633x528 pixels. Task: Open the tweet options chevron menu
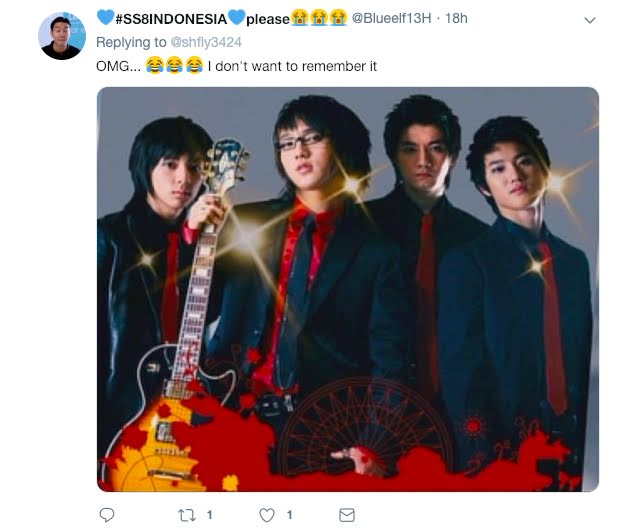click(x=590, y=20)
